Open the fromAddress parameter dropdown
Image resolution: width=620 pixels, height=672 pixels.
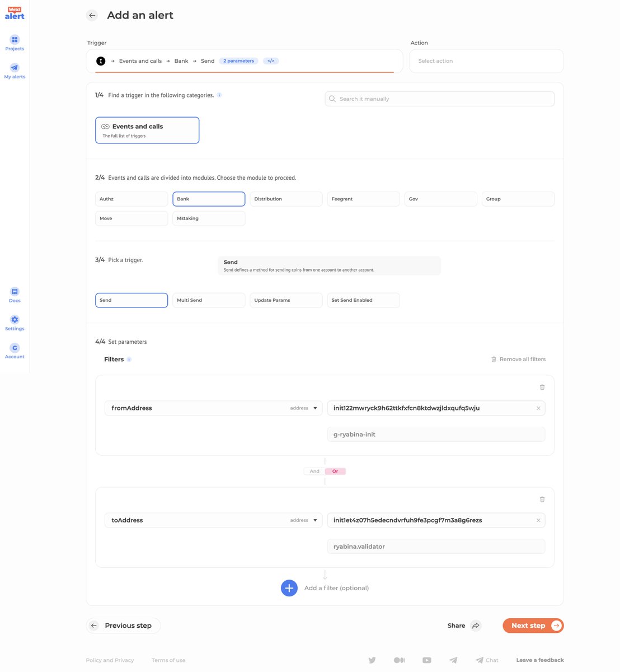coord(214,408)
